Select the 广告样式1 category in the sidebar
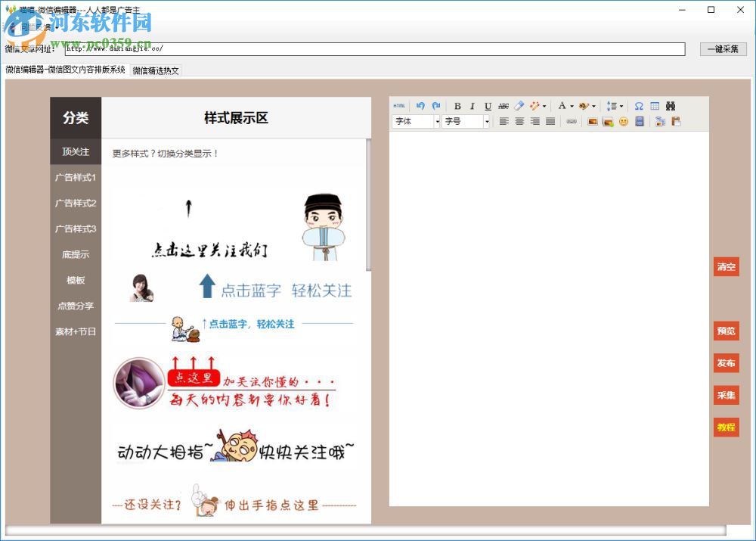756x541 pixels. pyautogui.click(x=75, y=177)
